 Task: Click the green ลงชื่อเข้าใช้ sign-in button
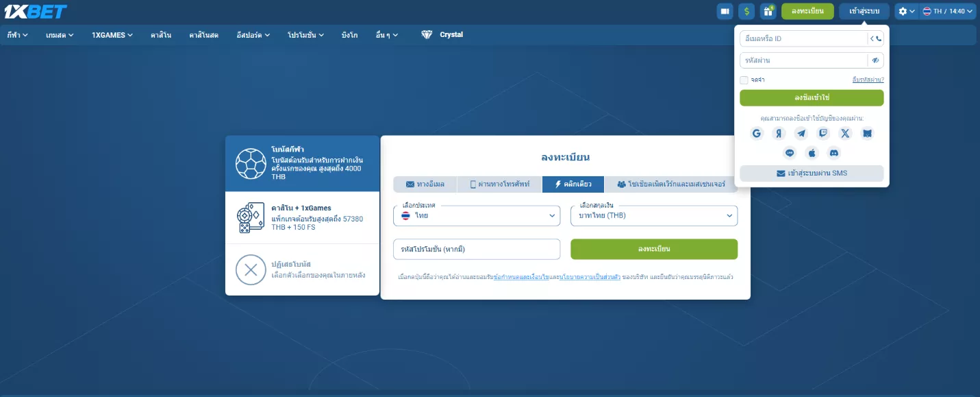(812, 97)
